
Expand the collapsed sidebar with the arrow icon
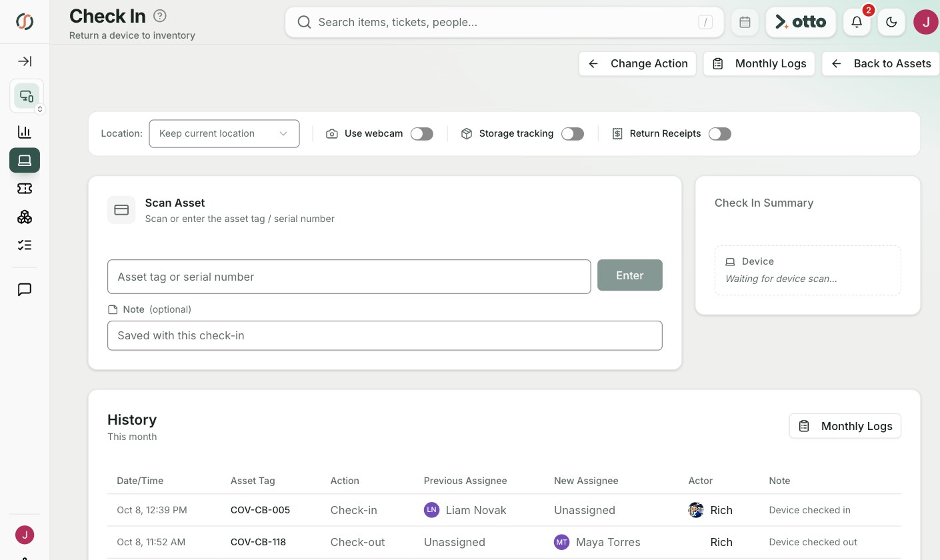[x=25, y=61]
